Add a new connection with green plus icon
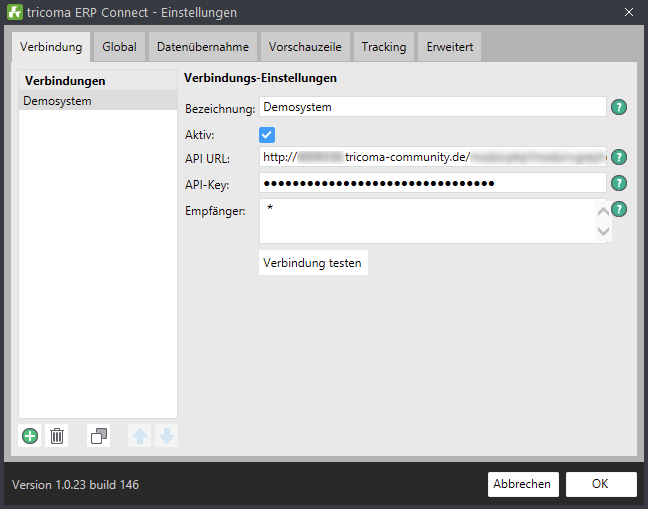Image resolution: width=648 pixels, height=509 pixels. pyautogui.click(x=30, y=436)
